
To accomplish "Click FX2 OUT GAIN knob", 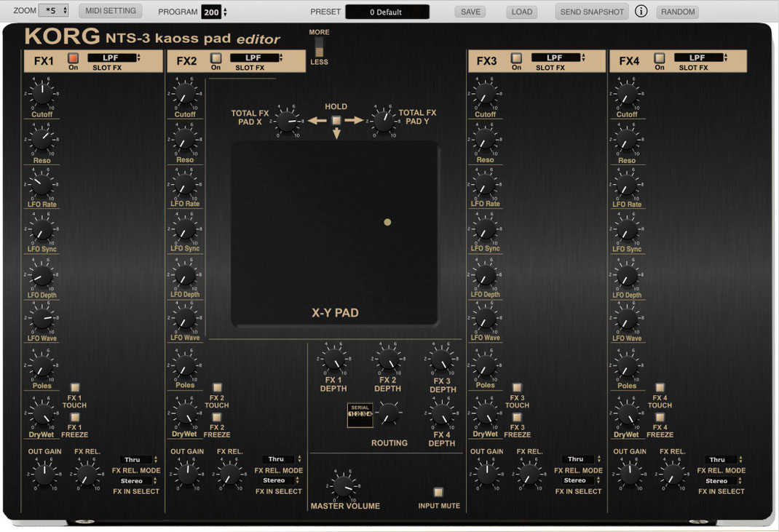I will [187, 475].
